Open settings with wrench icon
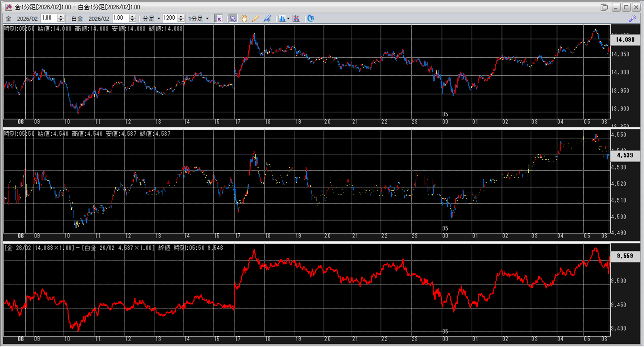This screenshot has height=347, width=644. [x=632, y=19]
